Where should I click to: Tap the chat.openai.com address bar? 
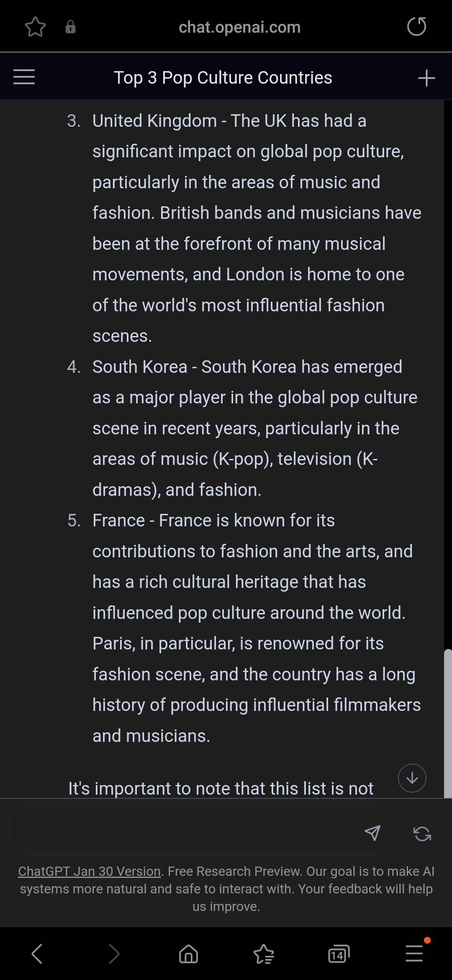[x=239, y=27]
